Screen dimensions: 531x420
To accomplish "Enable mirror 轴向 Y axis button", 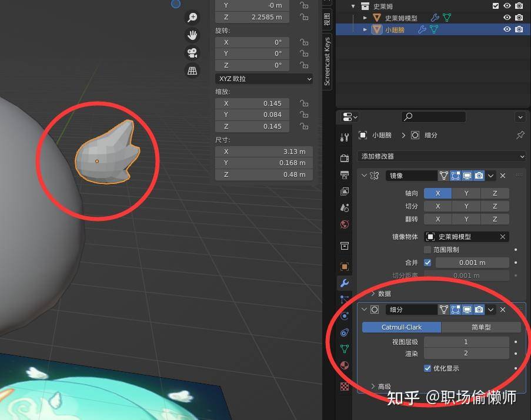I will tap(466, 193).
